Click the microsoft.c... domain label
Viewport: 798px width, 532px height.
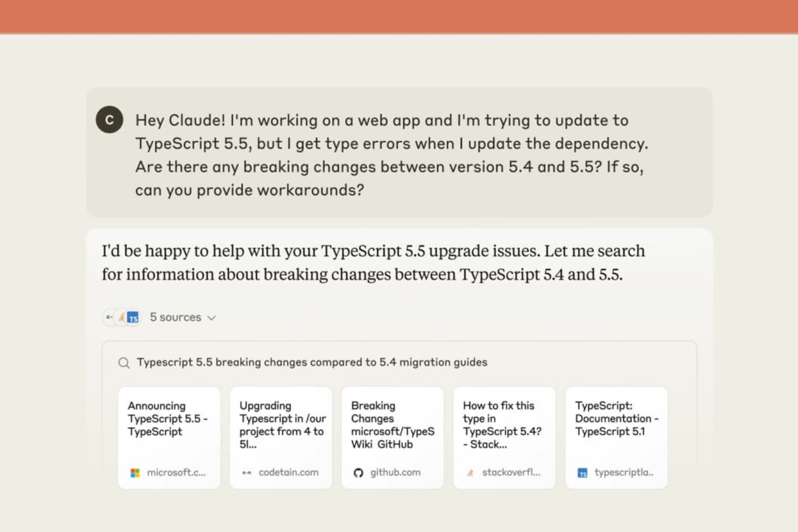tap(176, 473)
